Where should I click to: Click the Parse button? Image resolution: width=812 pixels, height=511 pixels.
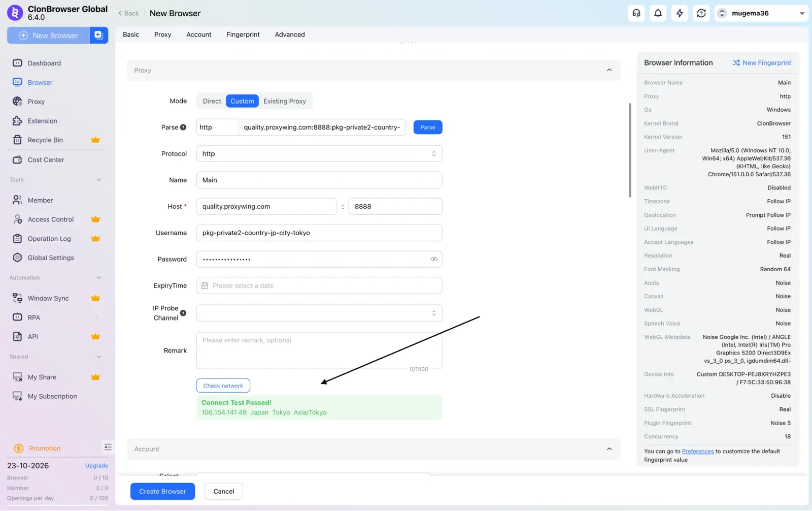[x=428, y=127]
